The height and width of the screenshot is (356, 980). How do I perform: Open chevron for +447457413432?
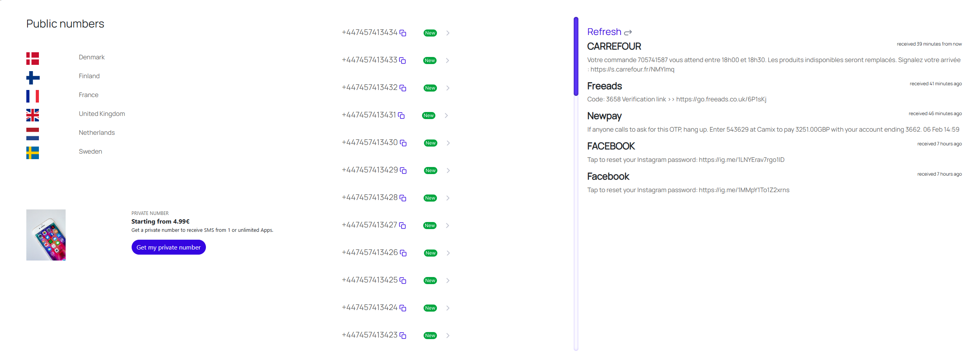(x=448, y=88)
